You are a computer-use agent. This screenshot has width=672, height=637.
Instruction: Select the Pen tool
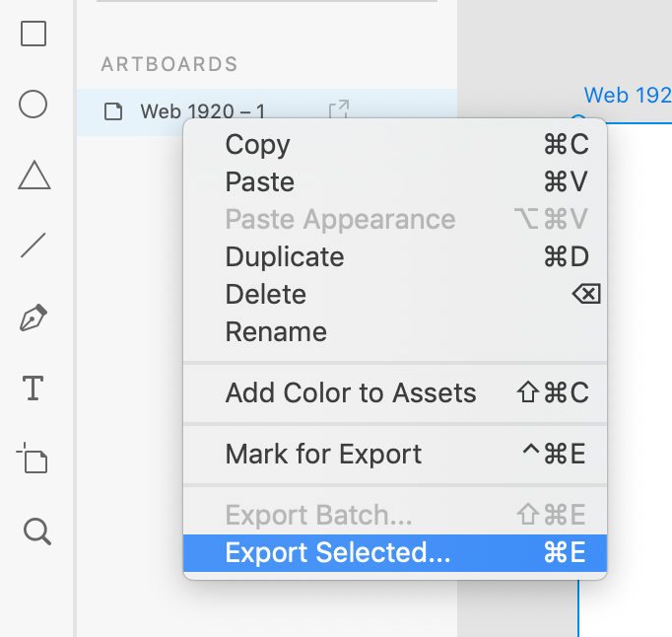[x=34, y=318]
